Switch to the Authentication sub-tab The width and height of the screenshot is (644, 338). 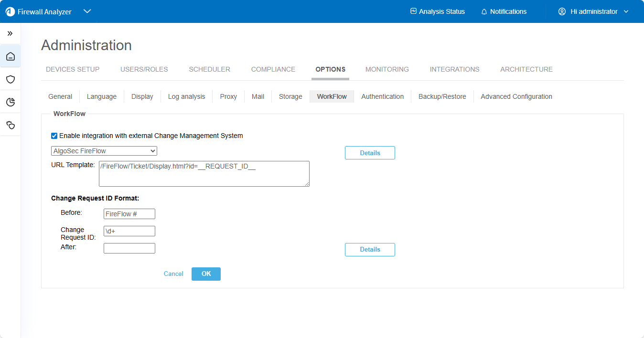click(x=382, y=96)
